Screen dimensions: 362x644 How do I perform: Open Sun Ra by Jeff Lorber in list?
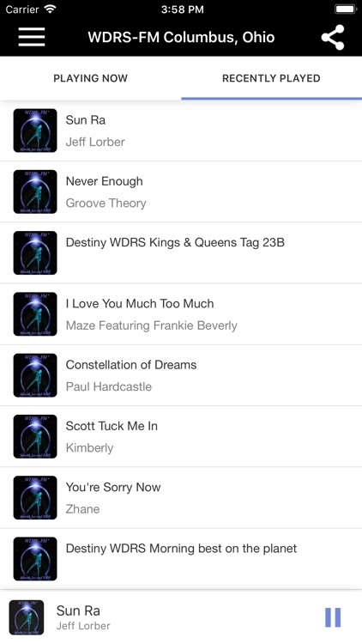click(x=181, y=131)
